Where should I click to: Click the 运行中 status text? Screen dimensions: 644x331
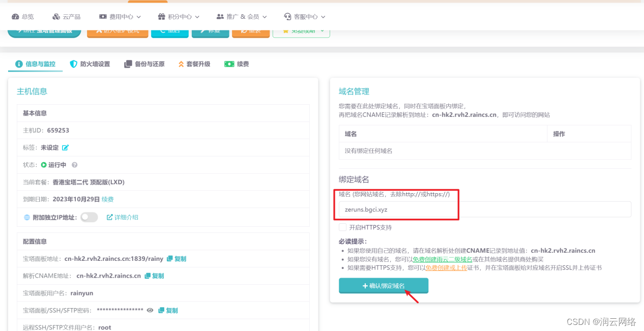[x=57, y=165]
